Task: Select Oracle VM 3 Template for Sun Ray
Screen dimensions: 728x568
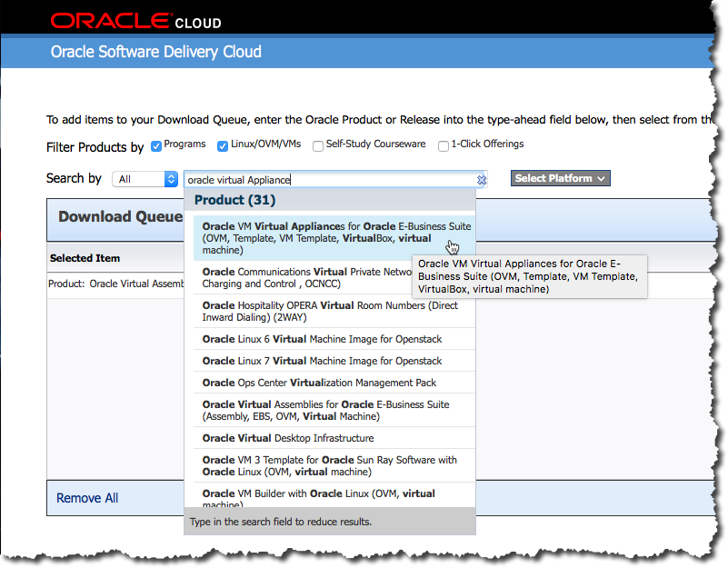Action: pos(334,466)
